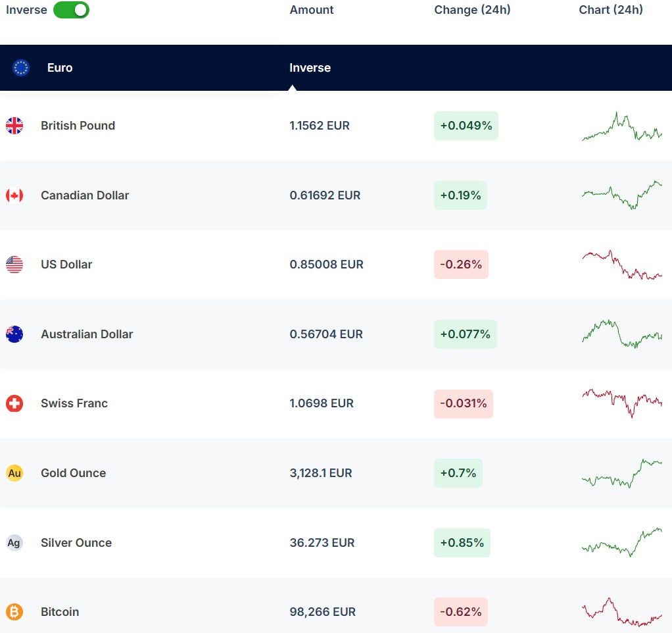Screen dimensions: 672x633
Task: Open the Gold Ounce 24h sparkline chart
Action: click(621, 473)
